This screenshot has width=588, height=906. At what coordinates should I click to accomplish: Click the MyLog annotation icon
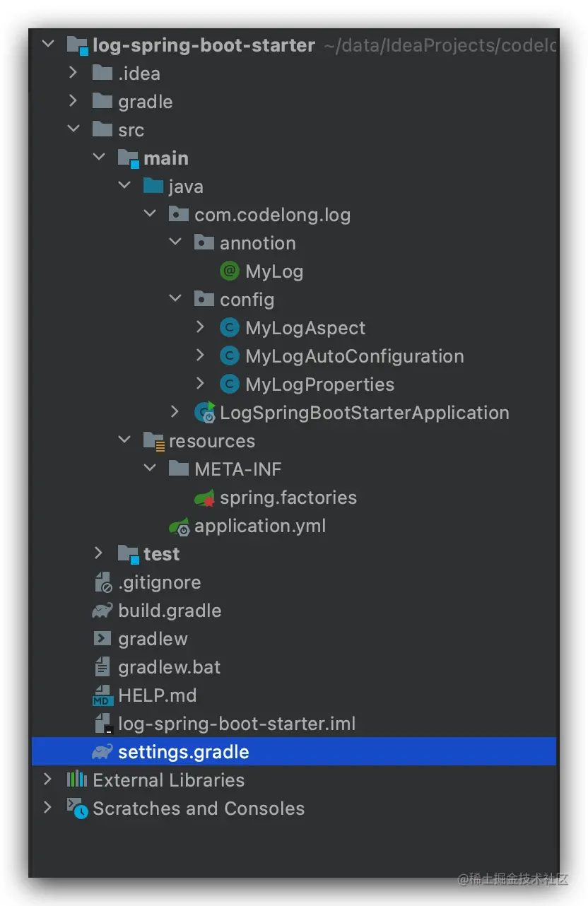pos(229,271)
